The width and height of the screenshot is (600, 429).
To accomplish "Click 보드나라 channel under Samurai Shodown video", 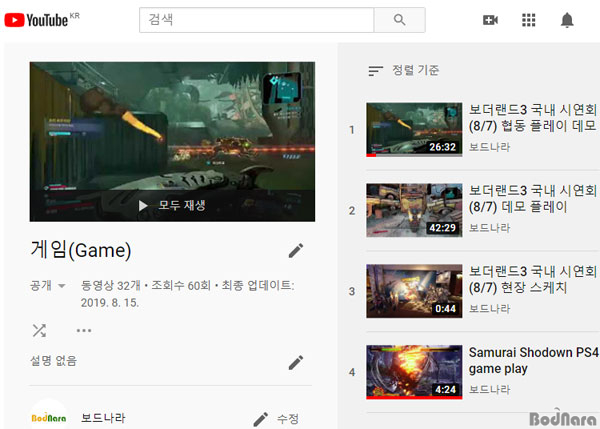I will click(489, 390).
